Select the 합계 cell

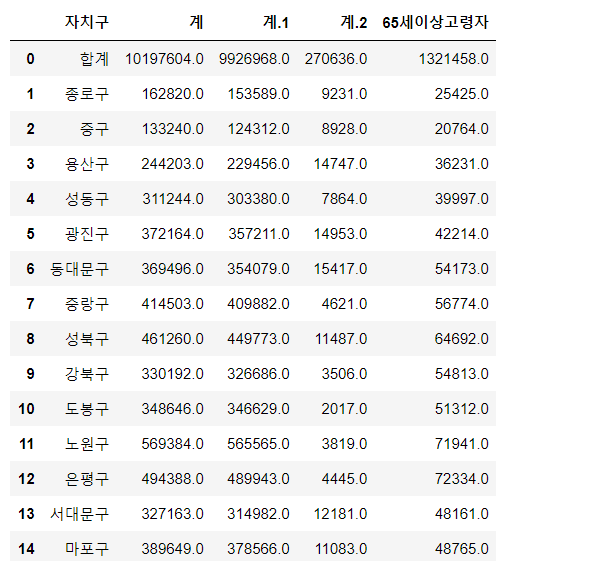point(95,59)
